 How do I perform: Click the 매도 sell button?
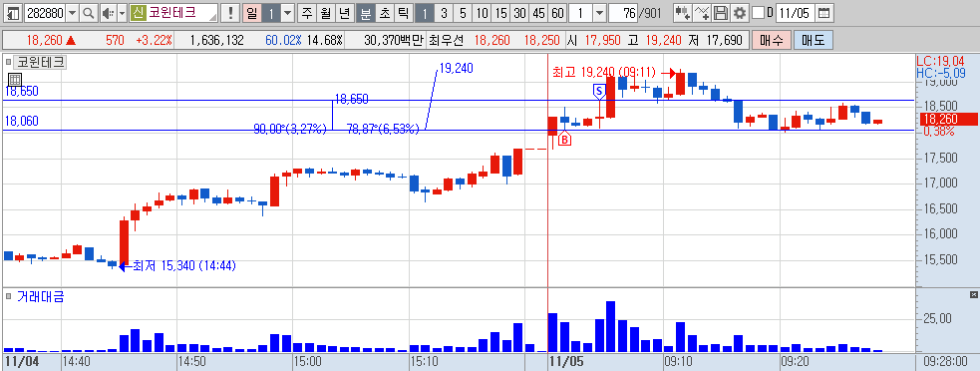tap(814, 41)
